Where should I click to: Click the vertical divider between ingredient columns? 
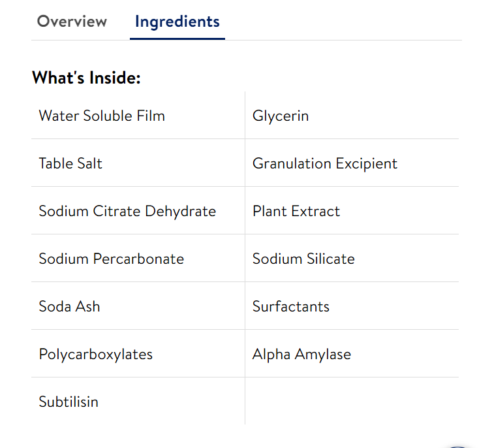coord(245,258)
